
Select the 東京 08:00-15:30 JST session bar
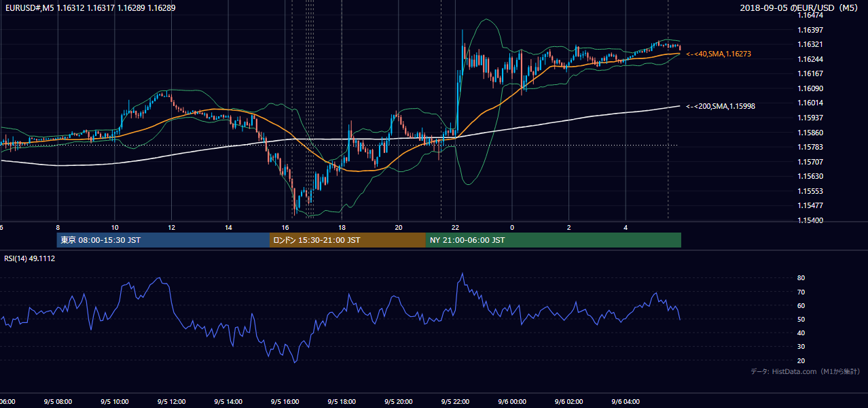pos(163,240)
